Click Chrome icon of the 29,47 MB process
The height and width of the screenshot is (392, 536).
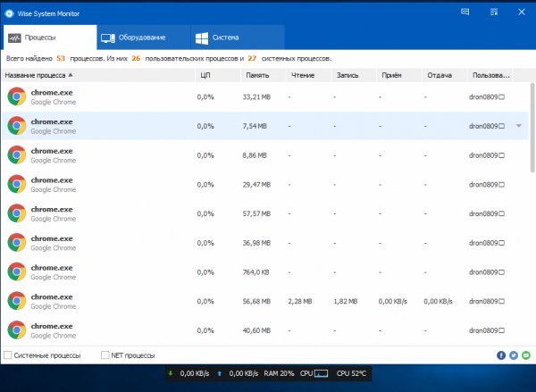pyautogui.click(x=17, y=184)
